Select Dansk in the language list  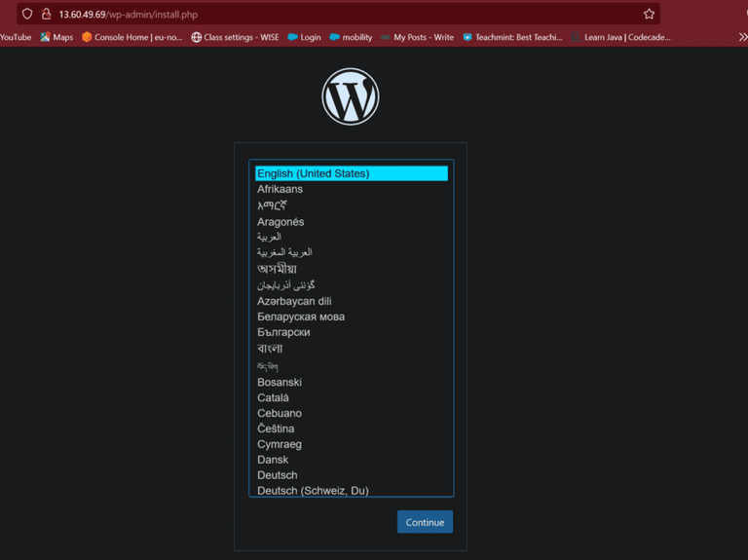click(352, 460)
